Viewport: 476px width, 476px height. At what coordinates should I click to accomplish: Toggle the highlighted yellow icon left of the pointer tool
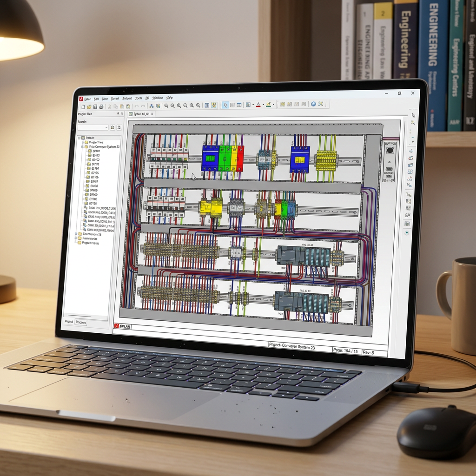(x=214, y=105)
